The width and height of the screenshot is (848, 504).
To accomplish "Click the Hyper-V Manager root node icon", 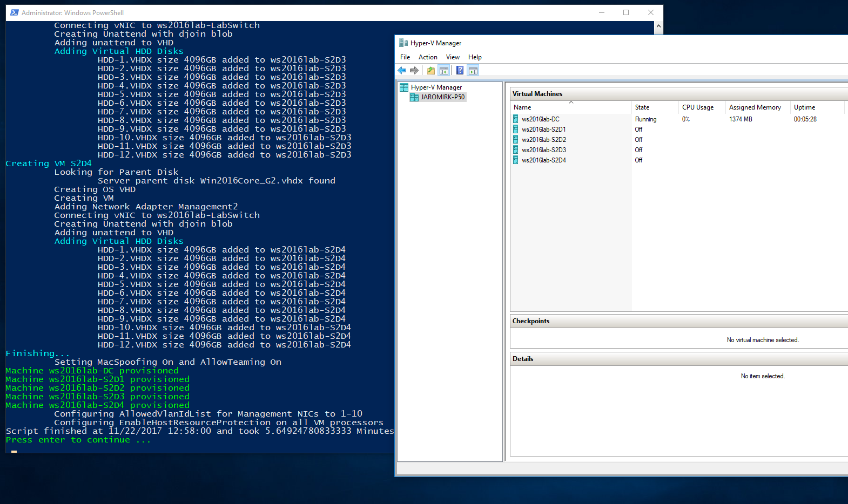I will (404, 87).
